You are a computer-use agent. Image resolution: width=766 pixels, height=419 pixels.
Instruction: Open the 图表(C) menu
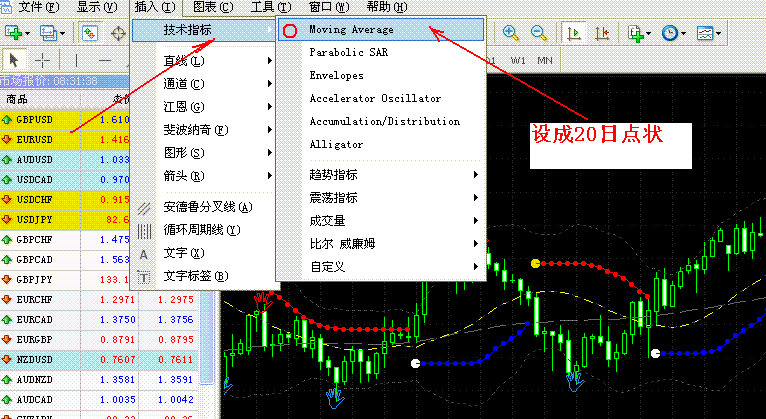[213, 7]
